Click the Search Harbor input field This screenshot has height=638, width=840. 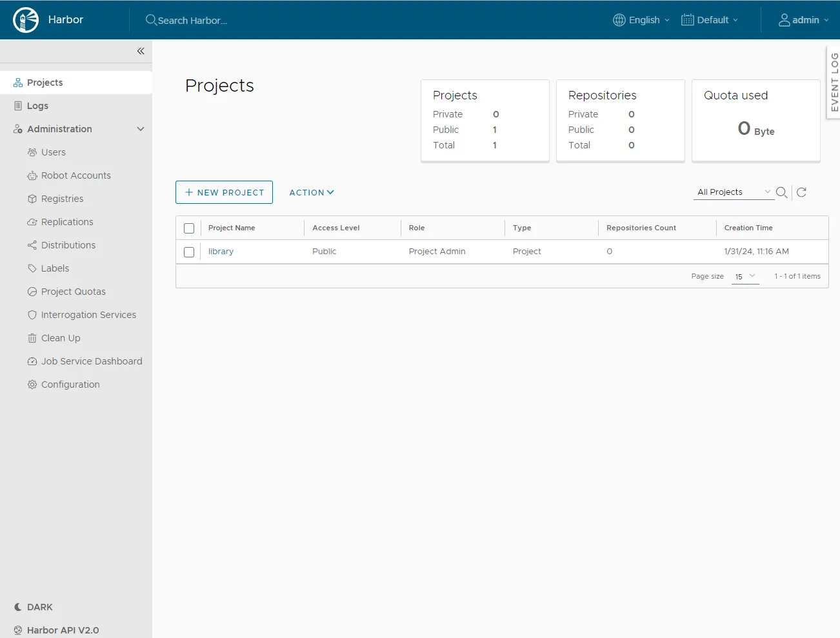pos(192,21)
